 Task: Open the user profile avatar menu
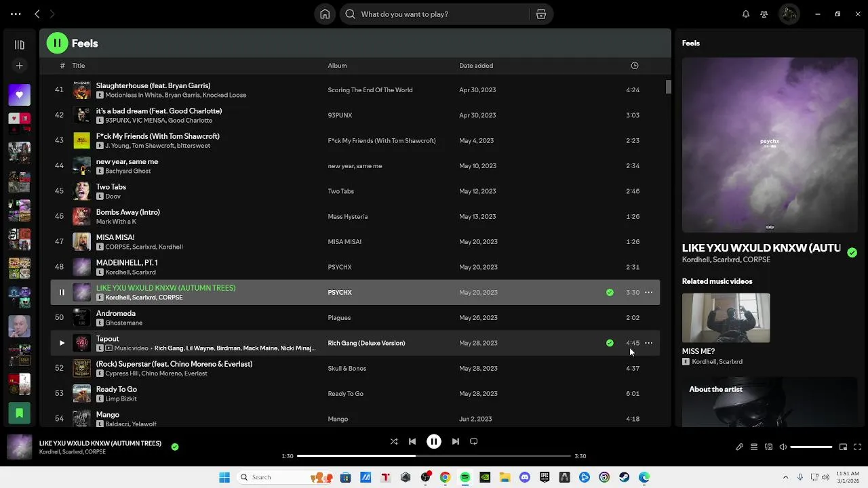[x=789, y=14]
